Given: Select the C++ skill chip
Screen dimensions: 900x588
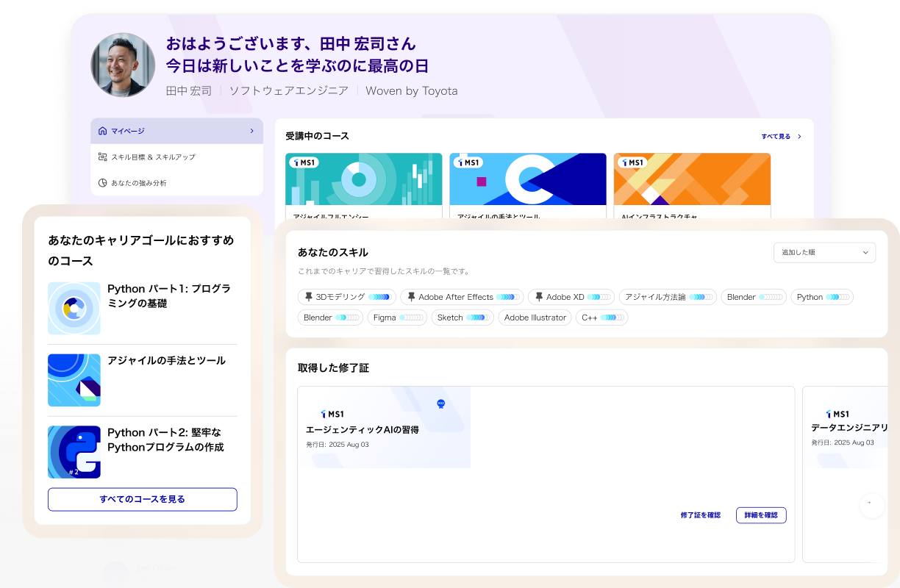Looking at the screenshot, I should click(x=602, y=318).
